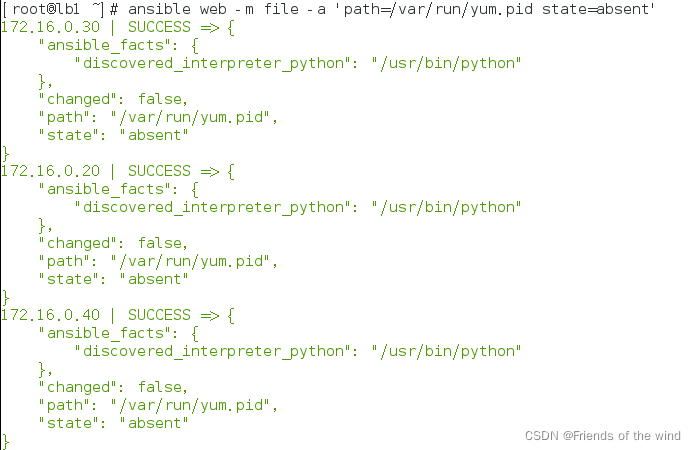Click third "ansible_facts" key

(105, 333)
